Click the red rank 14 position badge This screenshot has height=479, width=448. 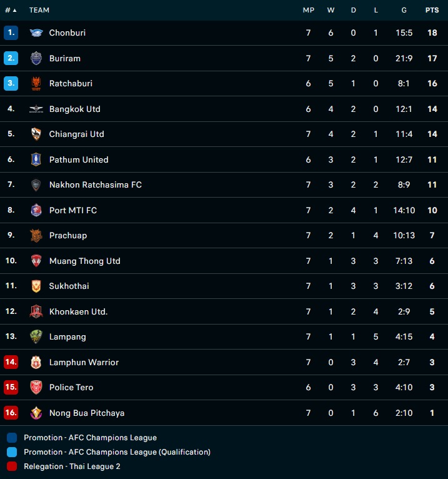pyautogui.click(x=11, y=362)
